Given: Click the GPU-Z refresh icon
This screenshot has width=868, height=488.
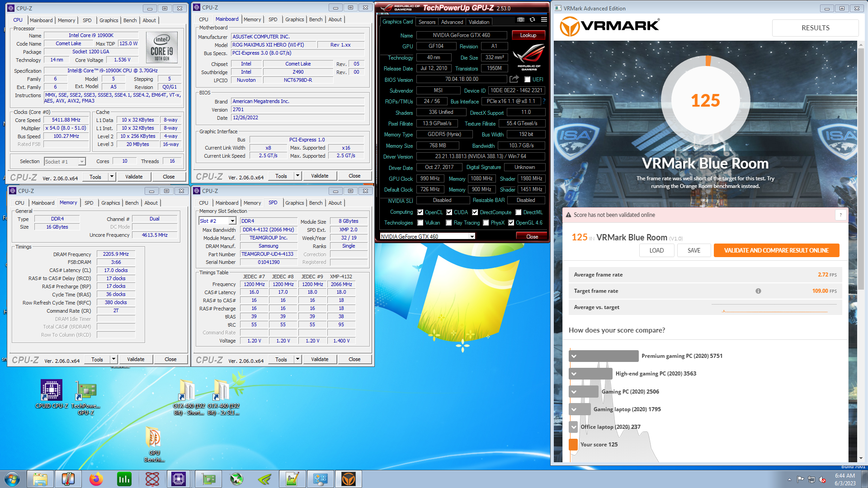Looking at the screenshot, I should point(532,20).
